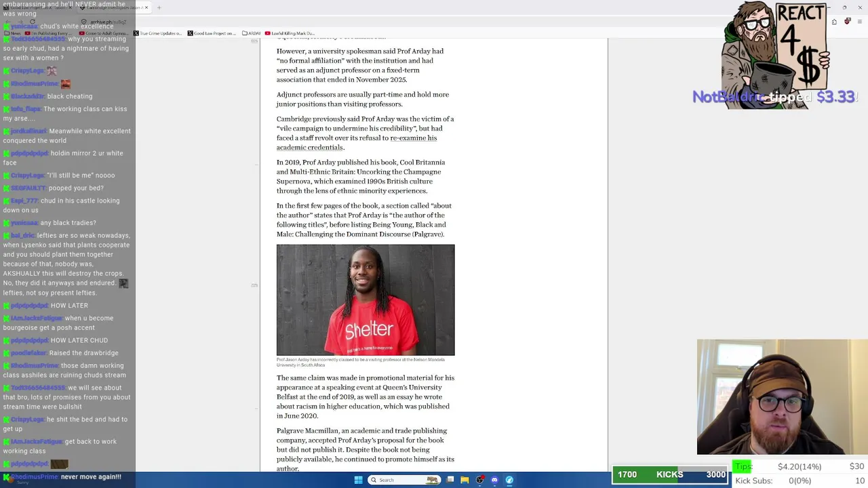Viewport: 868px width, 488px height.
Task: Switch to the Cambridge Investigates Jason tab
Action: (x=113, y=8)
